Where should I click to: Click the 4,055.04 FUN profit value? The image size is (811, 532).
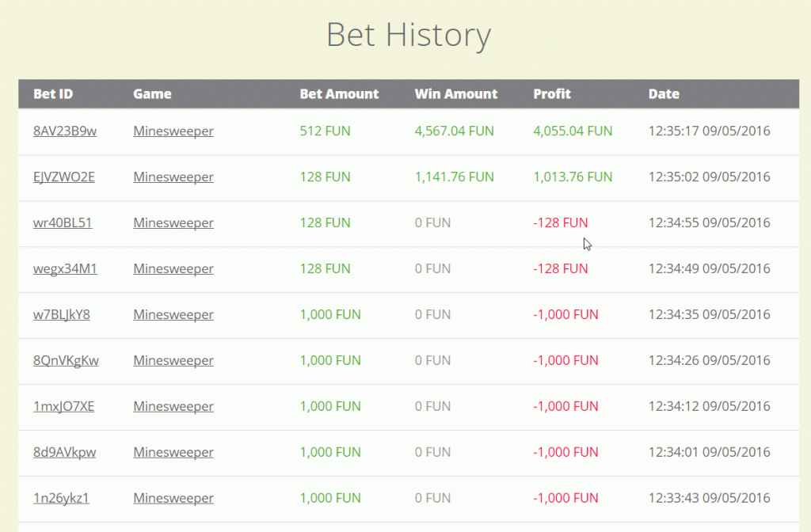coord(573,131)
